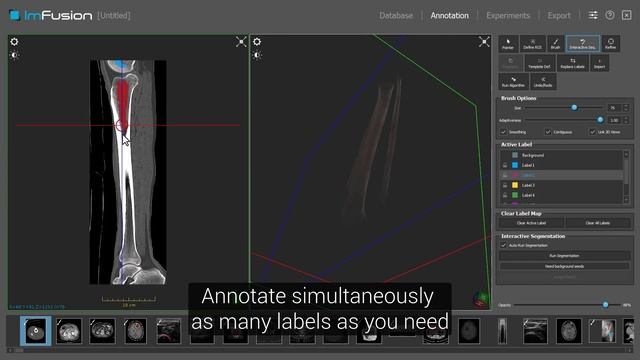Select the Label 3 row
Viewport: 640px width, 360px height.
(562, 185)
